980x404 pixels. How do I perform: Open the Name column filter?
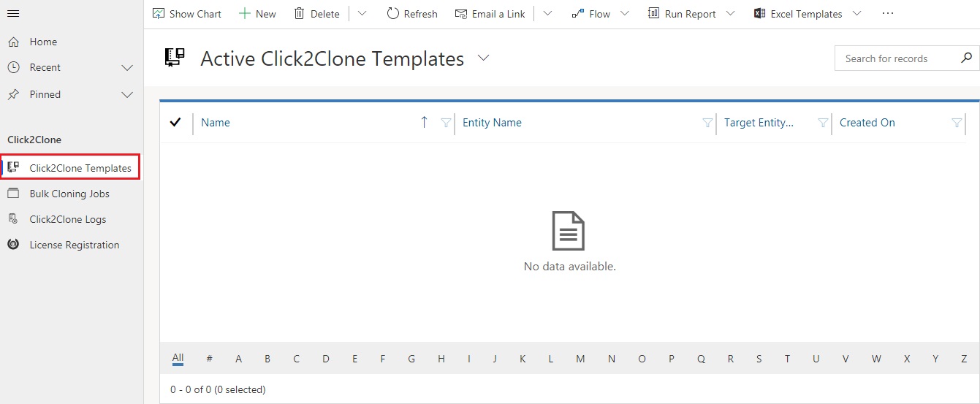pos(446,123)
